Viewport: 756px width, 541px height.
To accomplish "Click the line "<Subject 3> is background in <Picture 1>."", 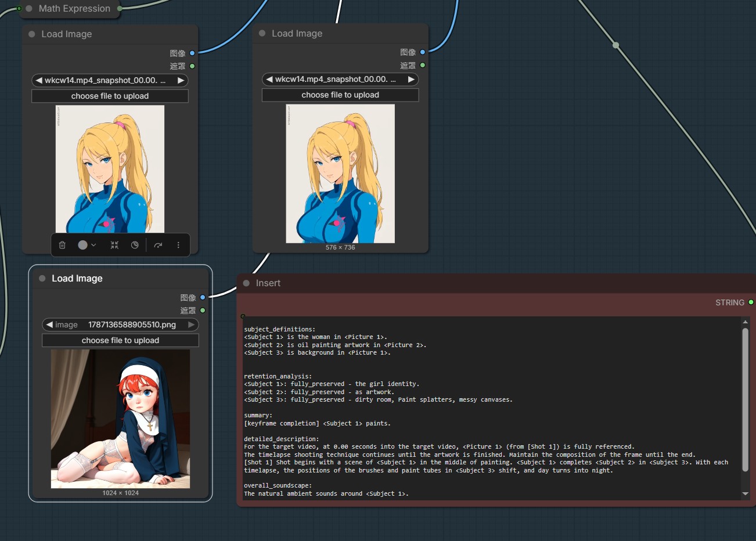I will (x=317, y=352).
